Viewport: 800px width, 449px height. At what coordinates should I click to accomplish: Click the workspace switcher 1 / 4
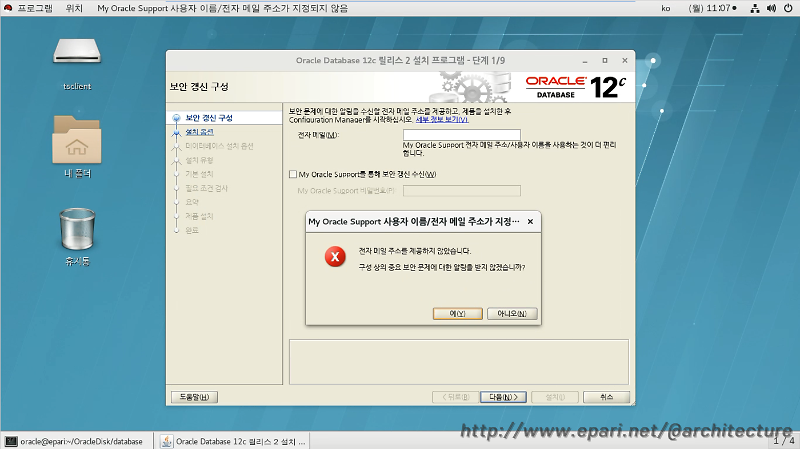784,440
